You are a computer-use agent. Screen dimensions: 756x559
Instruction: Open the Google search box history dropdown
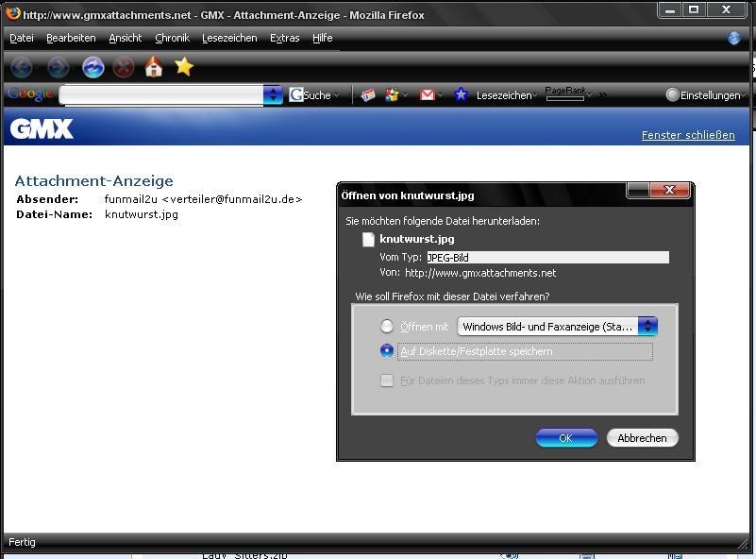pos(273,94)
